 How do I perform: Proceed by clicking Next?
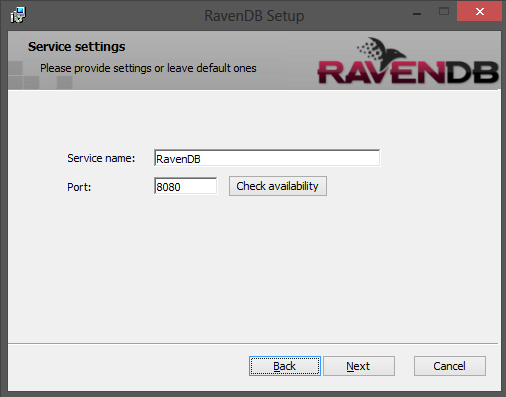point(359,366)
